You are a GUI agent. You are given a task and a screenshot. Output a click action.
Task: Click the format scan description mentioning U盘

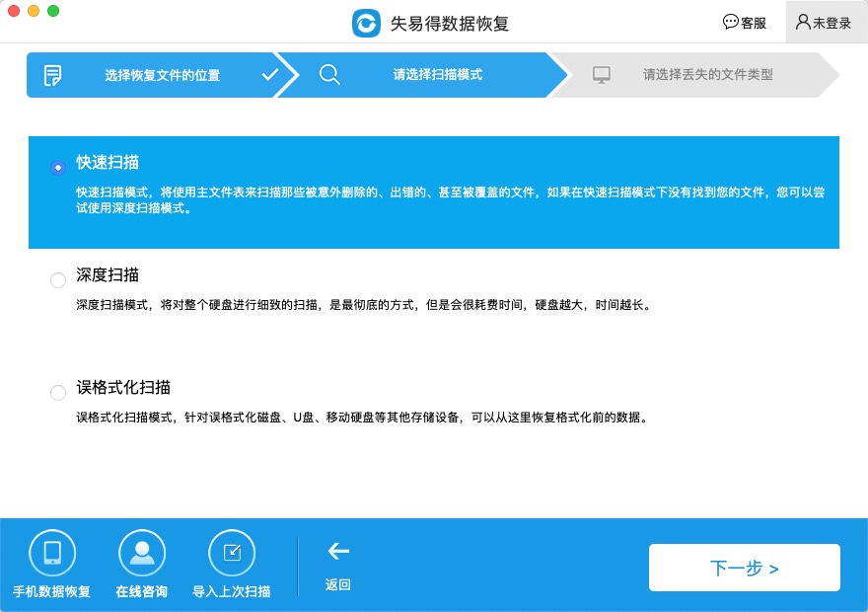362,417
